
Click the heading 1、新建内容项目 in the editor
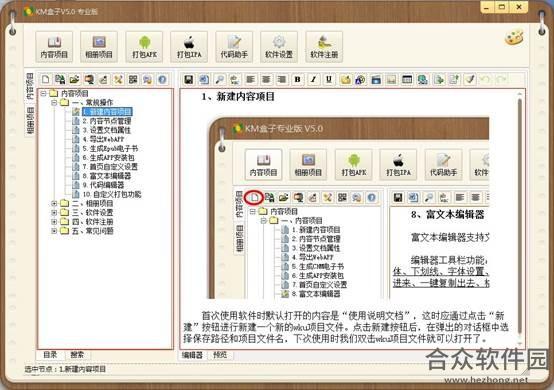[238, 97]
